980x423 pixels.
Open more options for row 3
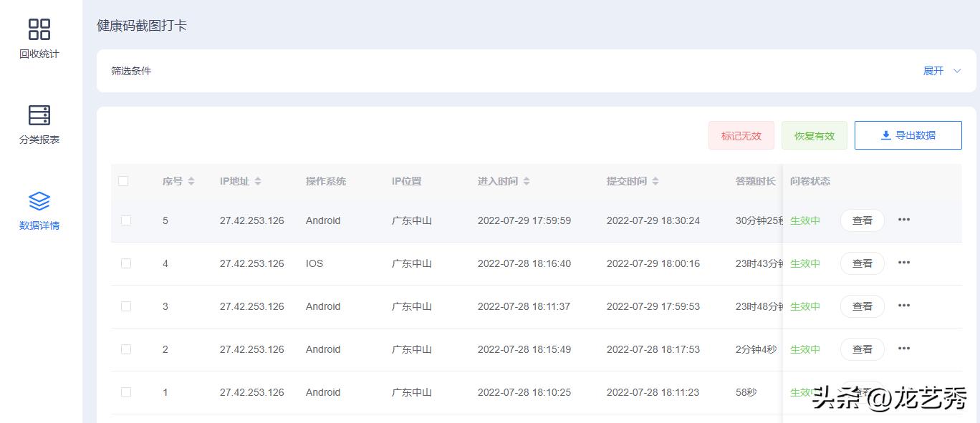pos(904,306)
